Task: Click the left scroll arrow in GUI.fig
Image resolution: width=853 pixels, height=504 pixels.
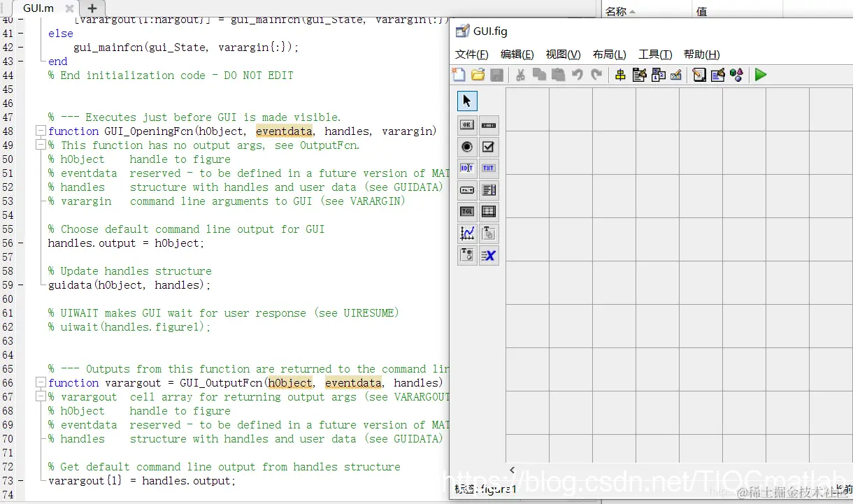Action: (512, 470)
